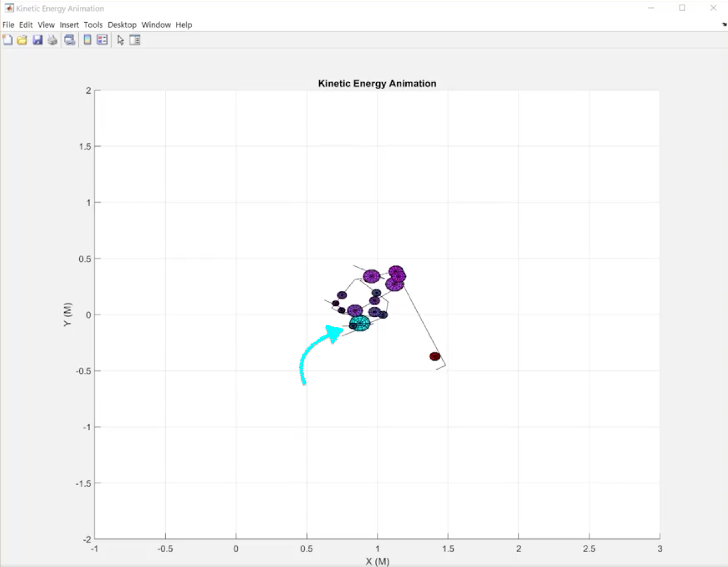This screenshot has height=567, width=728.
Task: Open the View menu
Action: (46, 25)
